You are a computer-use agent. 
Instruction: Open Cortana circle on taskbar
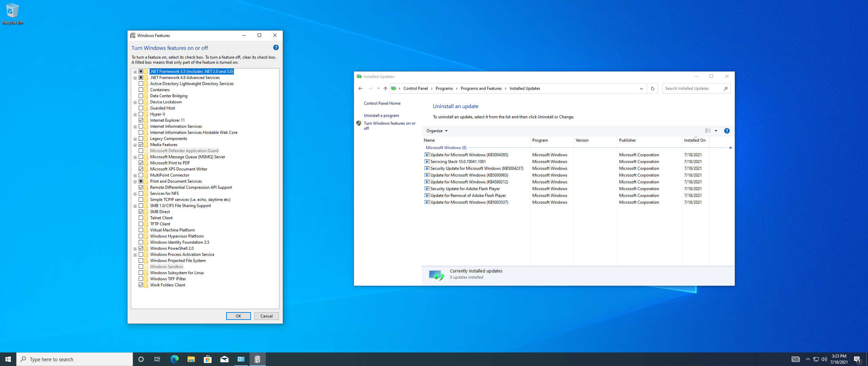click(141, 359)
